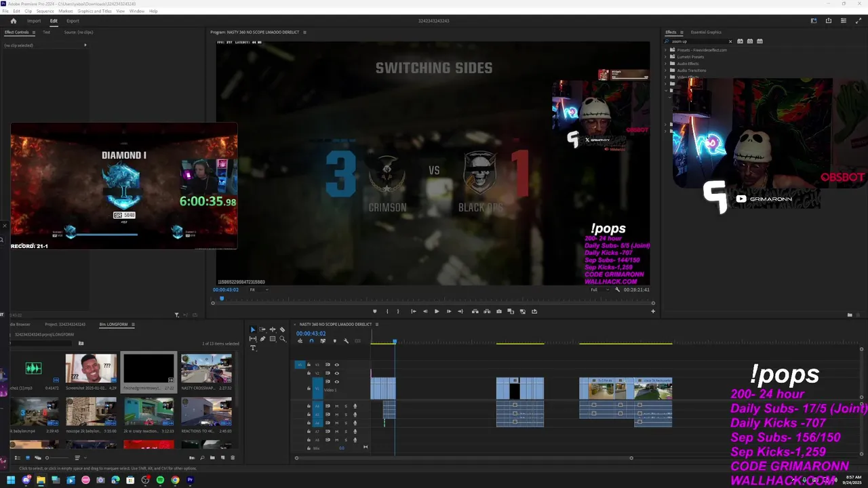
Task: Click the Export Frame camera icon
Action: tap(499, 311)
